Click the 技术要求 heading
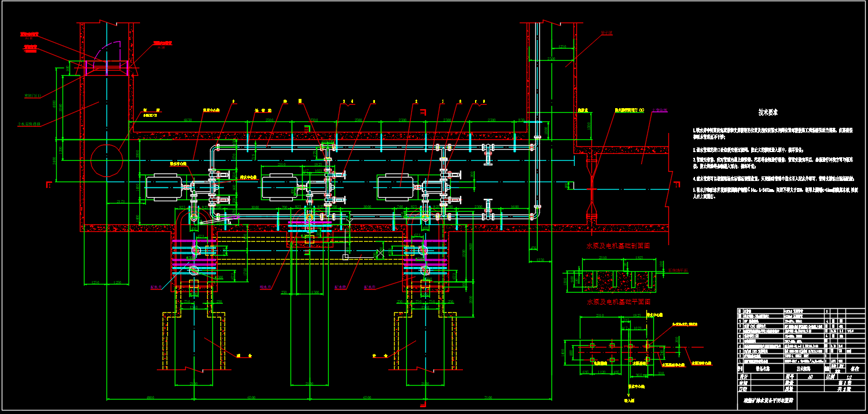 pos(768,112)
